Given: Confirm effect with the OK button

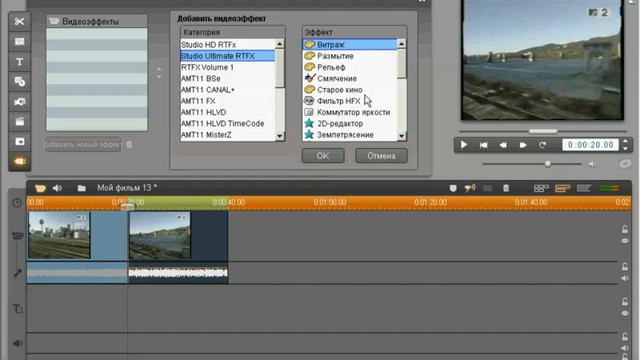Looking at the screenshot, I should pos(323,156).
